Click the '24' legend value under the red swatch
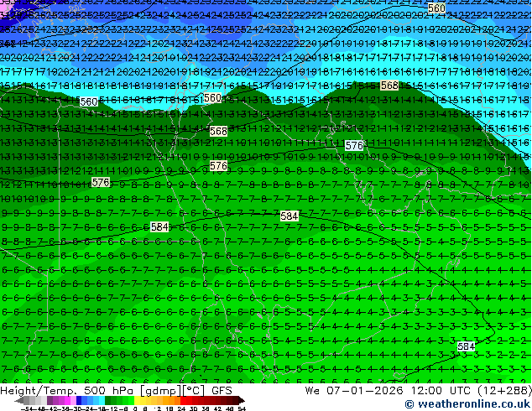This screenshot has width=532, height=411. (x=181, y=409)
